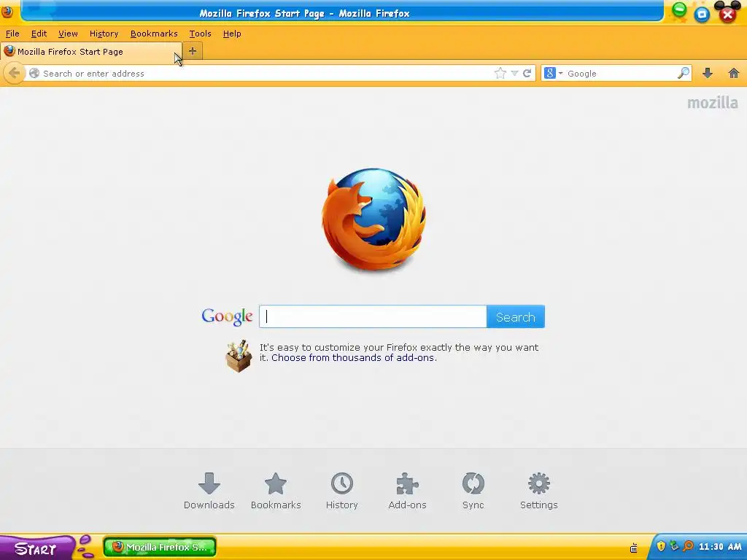Click the toolbar magnifier search icon
This screenshot has height=560, width=747.
click(x=683, y=73)
